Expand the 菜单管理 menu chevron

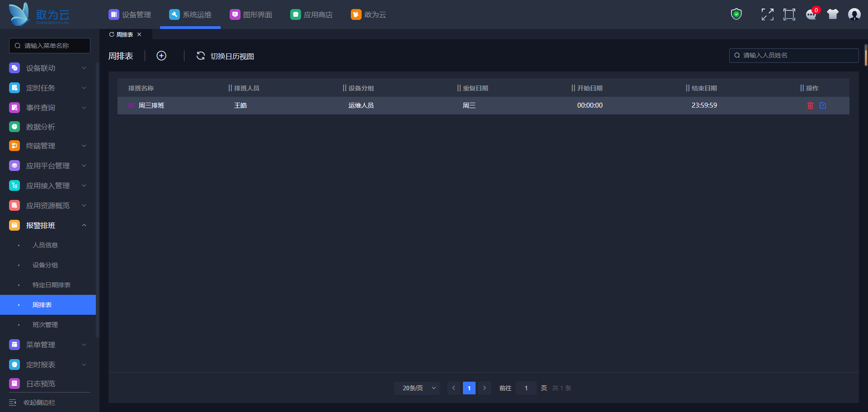84,345
